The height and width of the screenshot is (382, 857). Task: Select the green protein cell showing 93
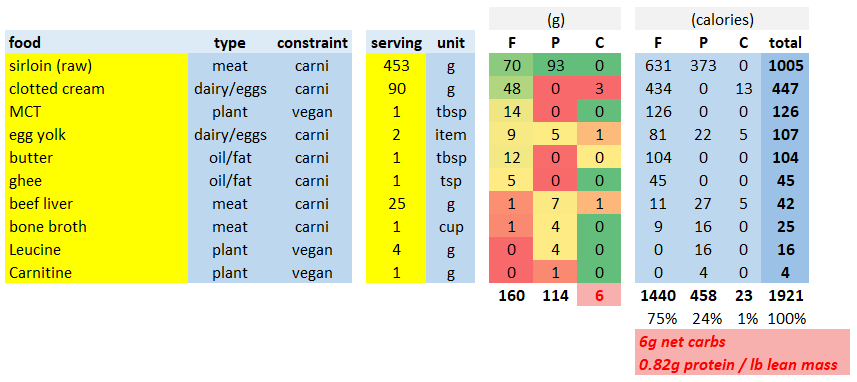click(555, 66)
